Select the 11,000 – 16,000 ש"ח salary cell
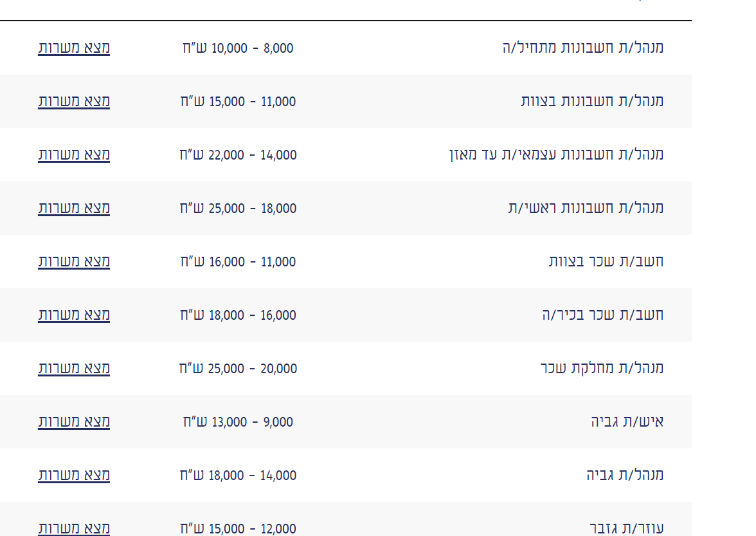The image size is (756, 536). point(238,261)
